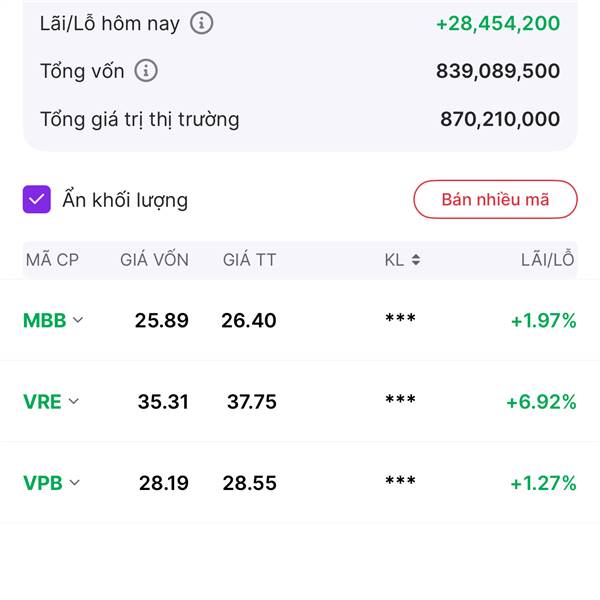The width and height of the screenshot is (600, 600).
Task: Select the +6.92% profit for VRE
Action: (x=541, y=402)
